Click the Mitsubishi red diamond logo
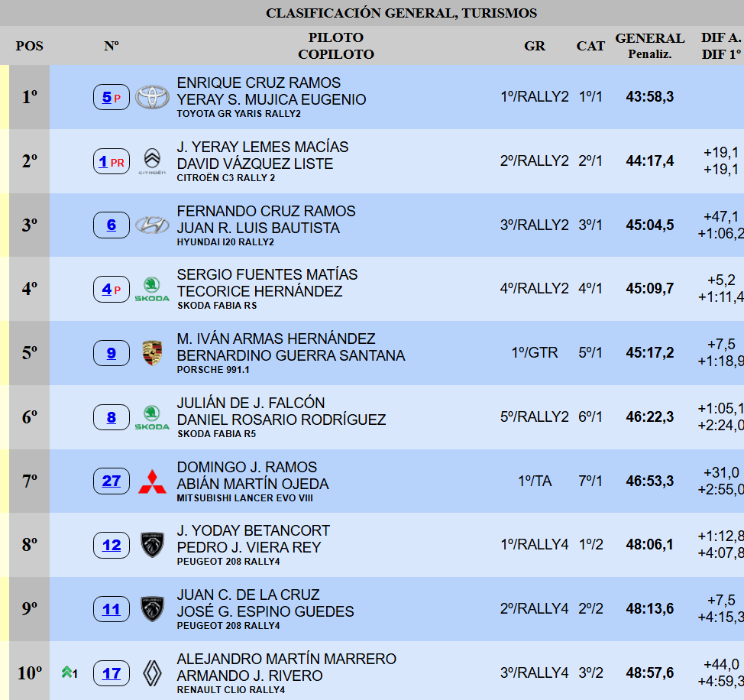The height and width of the screenshot is (700, 744). click(x=152, y=481)
